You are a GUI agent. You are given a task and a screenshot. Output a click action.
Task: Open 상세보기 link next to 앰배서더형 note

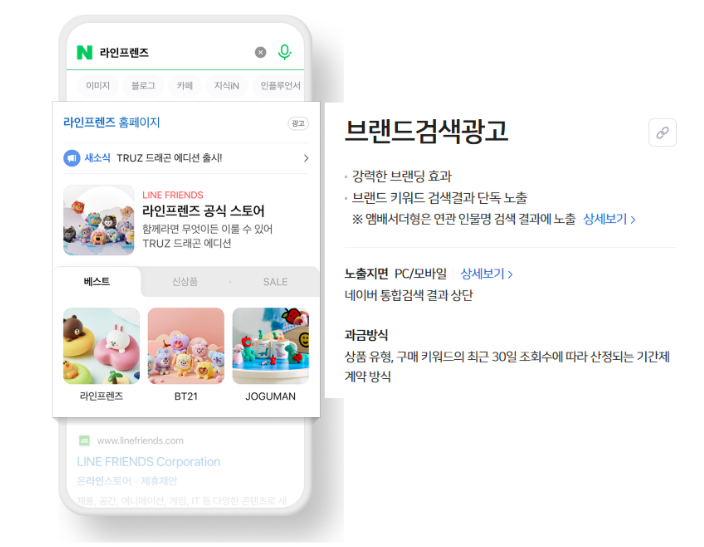pos(609,219)
